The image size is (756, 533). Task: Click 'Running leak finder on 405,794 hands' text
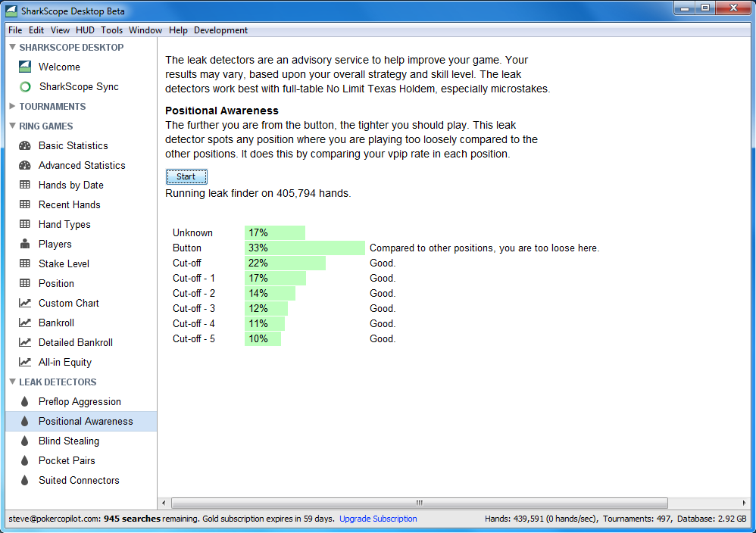point(258,193)
